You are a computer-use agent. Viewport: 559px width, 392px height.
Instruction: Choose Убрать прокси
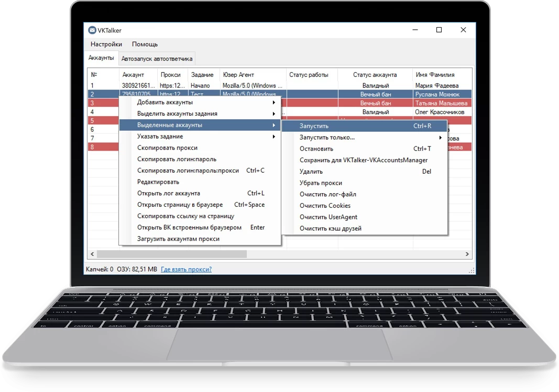364,183
